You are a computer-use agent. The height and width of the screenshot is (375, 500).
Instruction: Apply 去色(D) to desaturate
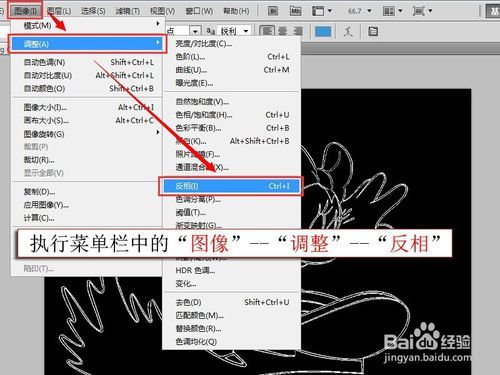[232, 302]
